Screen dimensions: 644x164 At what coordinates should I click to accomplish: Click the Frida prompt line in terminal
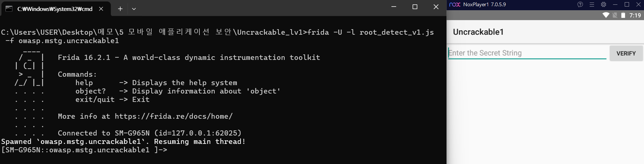[84, 150]
